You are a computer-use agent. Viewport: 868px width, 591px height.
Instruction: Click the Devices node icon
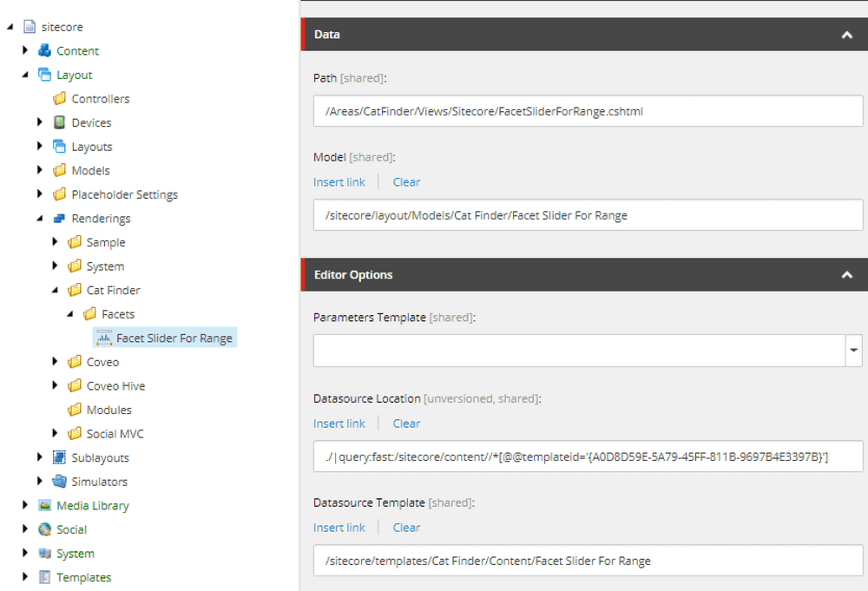tap(60, 122)
